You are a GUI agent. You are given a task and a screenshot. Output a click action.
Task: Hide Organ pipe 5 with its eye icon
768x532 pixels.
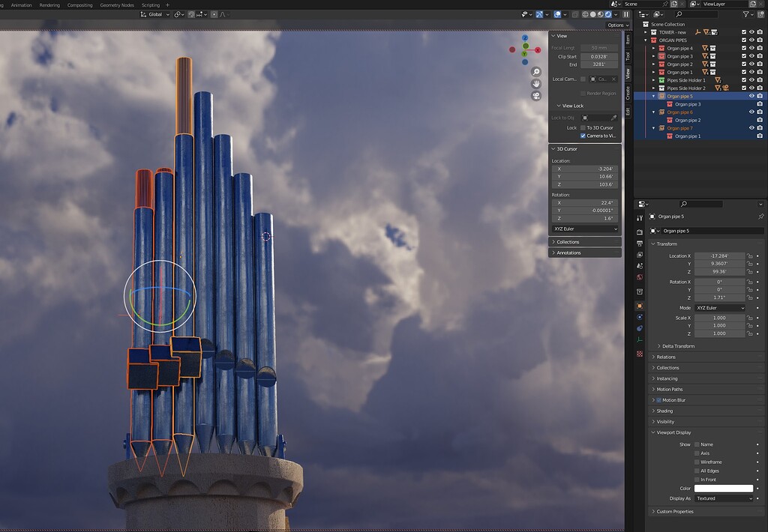pyautogui.click(x=751, y=97)
